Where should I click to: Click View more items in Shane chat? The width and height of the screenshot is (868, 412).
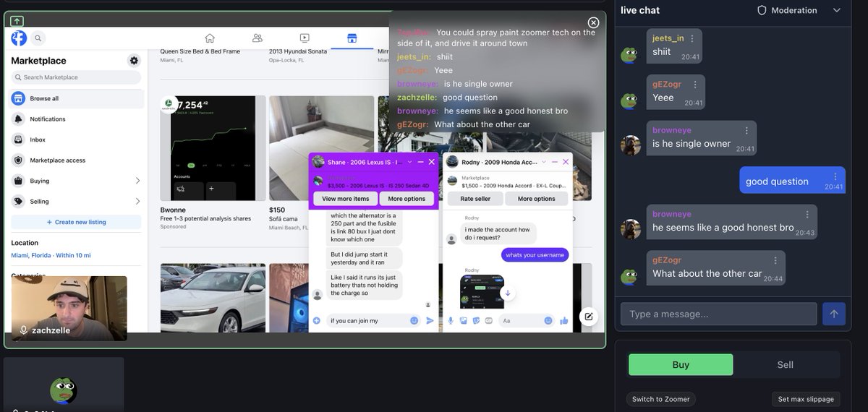tap(346, 199)
